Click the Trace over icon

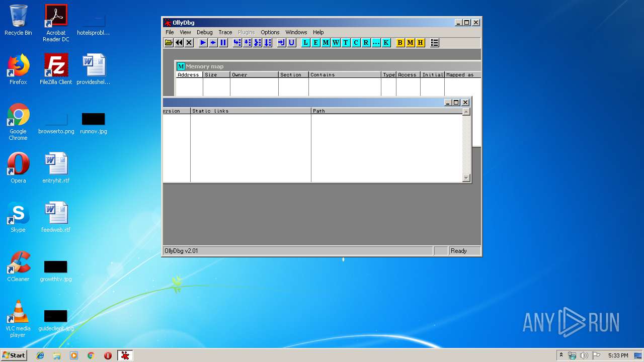[267, 43]
